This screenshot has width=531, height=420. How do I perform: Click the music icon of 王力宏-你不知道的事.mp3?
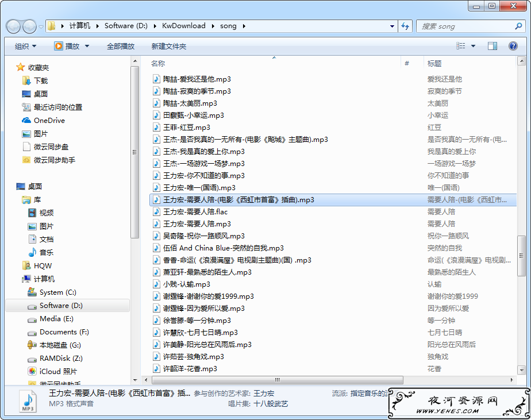(156, 176)
